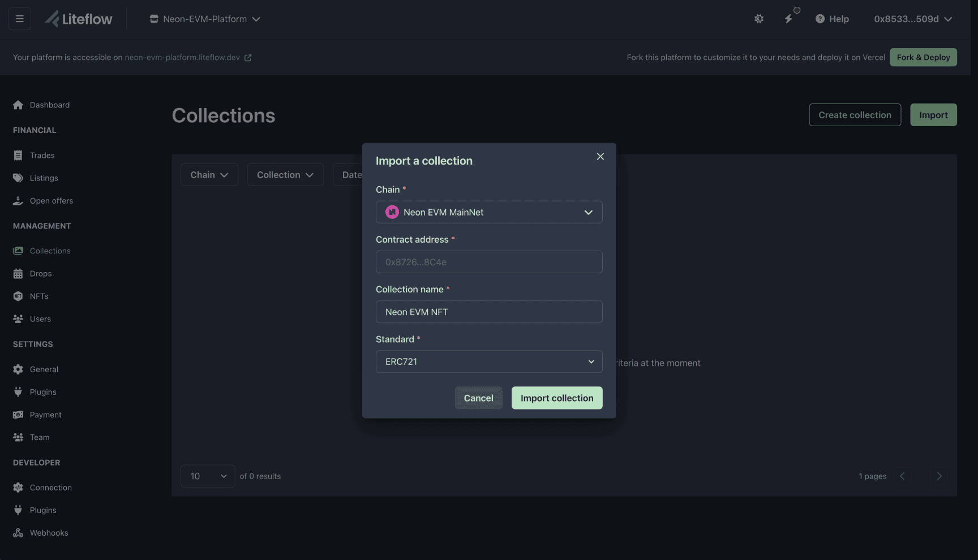Click the Import button near the page title
The image size is (978, 560).
933,115
